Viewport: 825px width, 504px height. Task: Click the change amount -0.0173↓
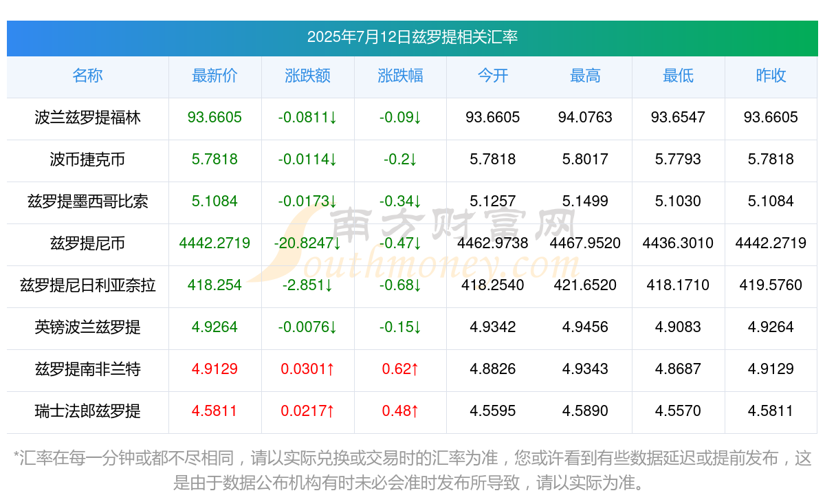click(x=307, y=201)
